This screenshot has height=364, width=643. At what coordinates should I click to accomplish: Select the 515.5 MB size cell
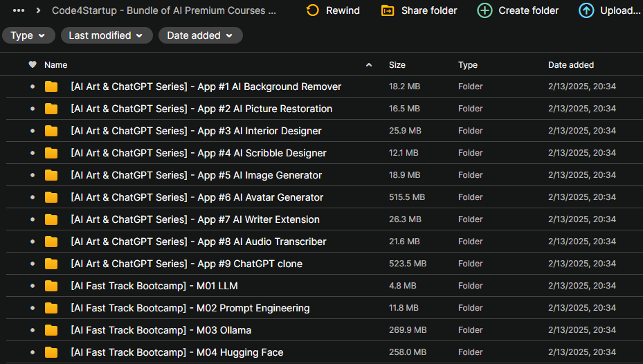point(407,197)
